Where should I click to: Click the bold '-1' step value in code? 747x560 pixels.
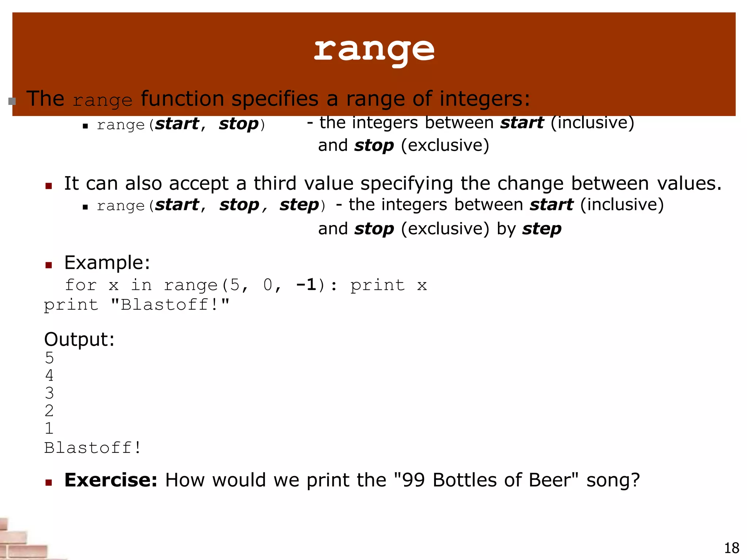coord(306,285)
